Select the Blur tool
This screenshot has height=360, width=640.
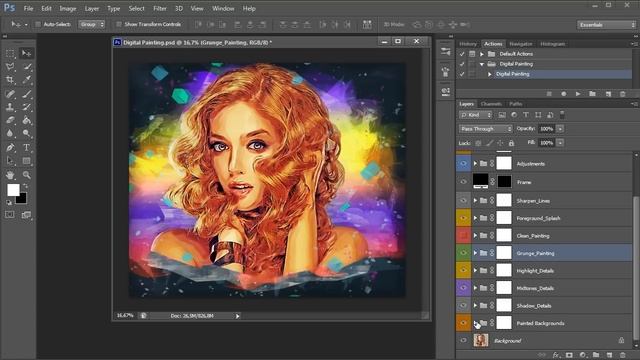pos(10,133)
